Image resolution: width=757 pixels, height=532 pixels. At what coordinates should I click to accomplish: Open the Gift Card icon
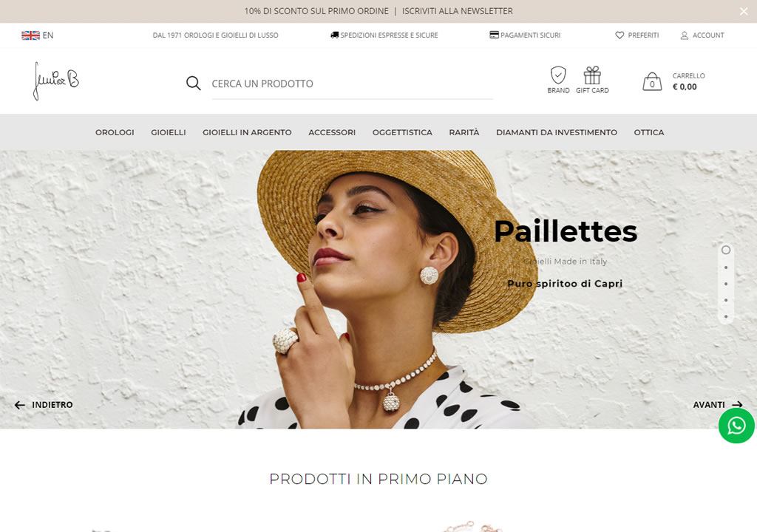(592, 75)
